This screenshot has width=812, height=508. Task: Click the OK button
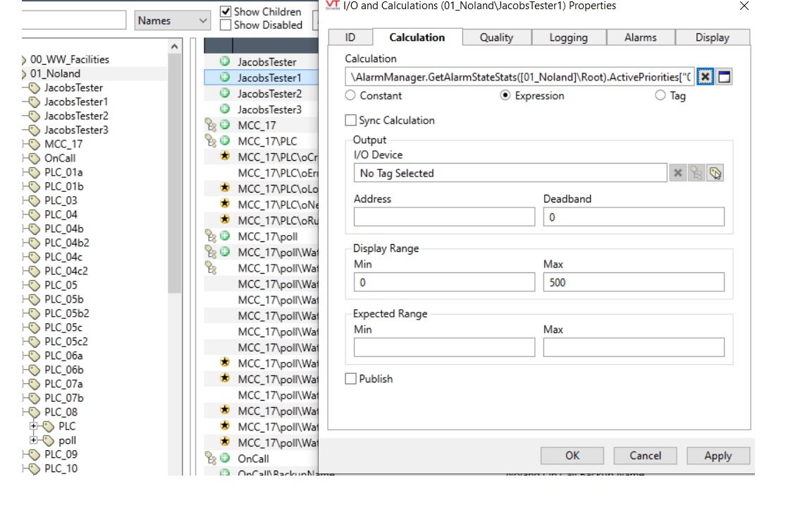[572, 456]
